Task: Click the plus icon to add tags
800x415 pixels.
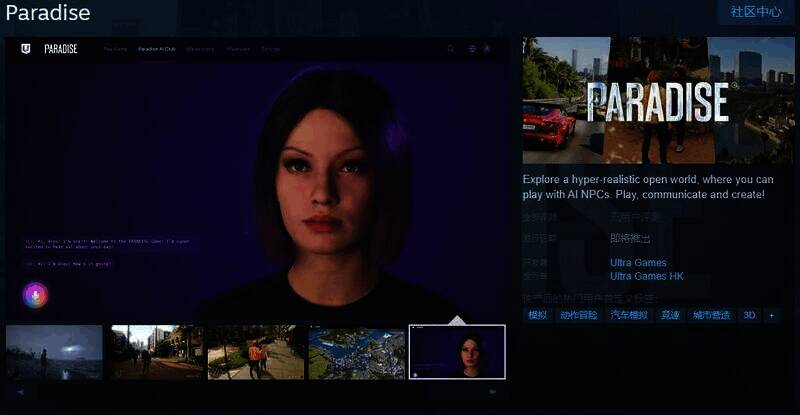Action: pyautogui.click(x=770, y=315)
